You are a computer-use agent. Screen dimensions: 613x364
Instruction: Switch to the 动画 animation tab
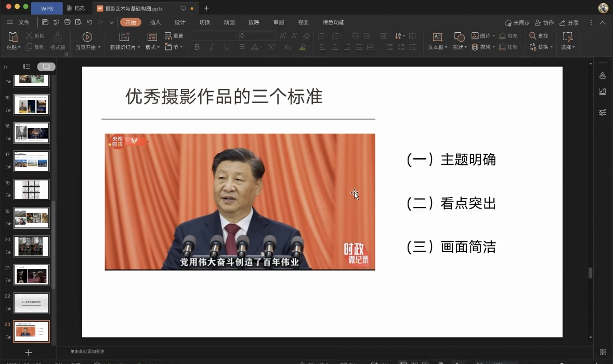(229, 22)
